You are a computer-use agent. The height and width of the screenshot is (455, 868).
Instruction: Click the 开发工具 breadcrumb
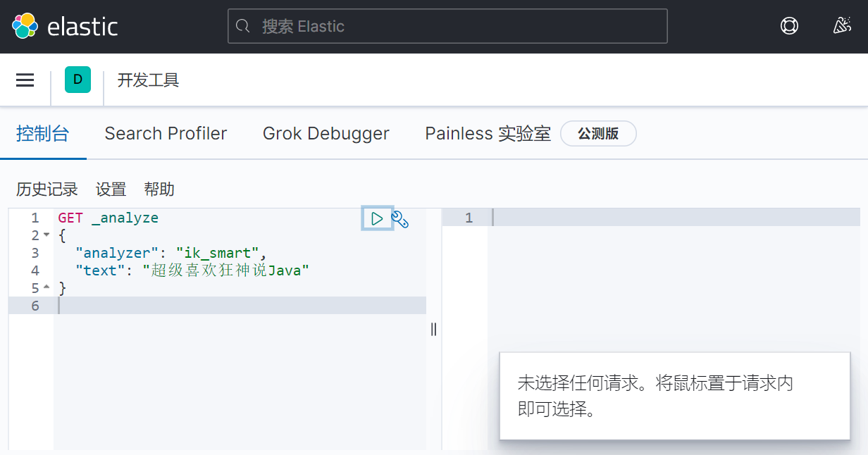point(148,80)
